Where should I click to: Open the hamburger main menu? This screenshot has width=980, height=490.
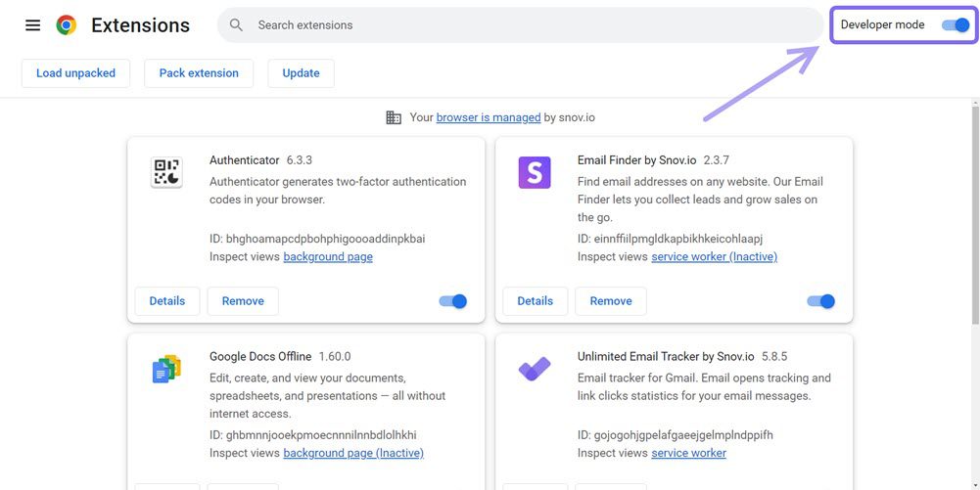point(32,25)
